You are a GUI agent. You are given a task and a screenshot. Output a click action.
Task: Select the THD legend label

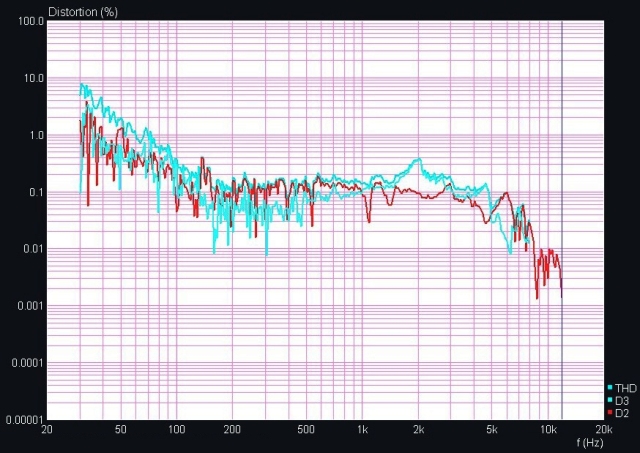[x=625, y=388]
